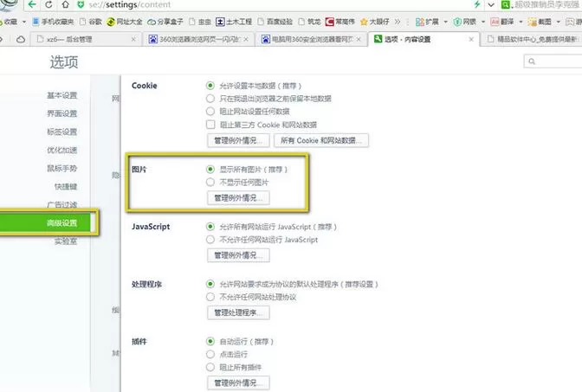582x392 pixels.
Task: Open 标签设置 in the sidebar
Action: click(62, 132)
